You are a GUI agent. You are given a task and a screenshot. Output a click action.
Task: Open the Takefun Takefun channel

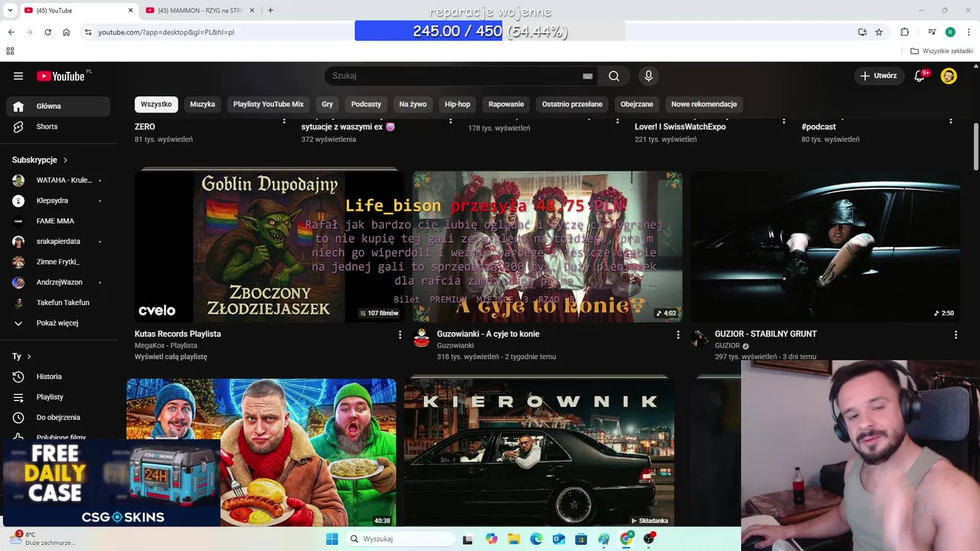tap(57, 302)
